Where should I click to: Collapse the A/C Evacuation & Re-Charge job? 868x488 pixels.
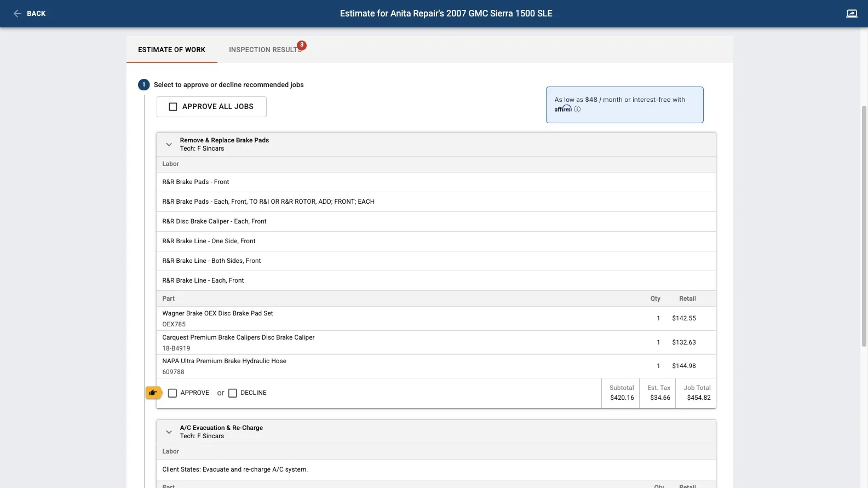click(169, 432)
